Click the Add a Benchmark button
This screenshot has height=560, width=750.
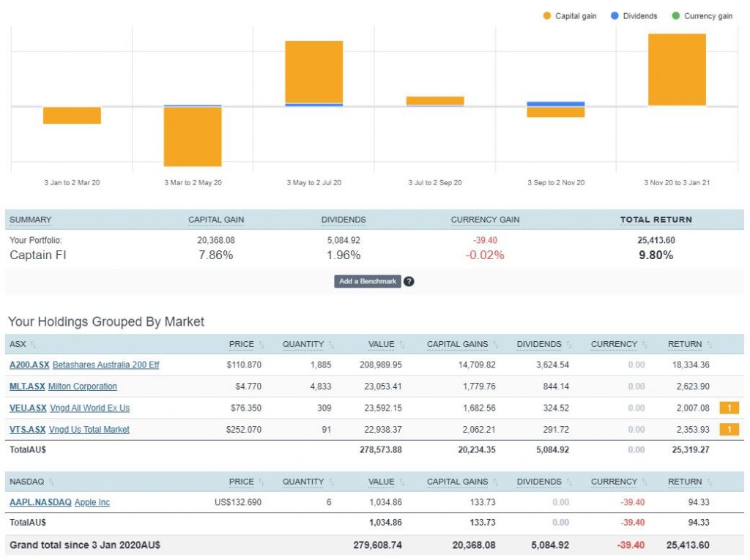click(x=368, y=282)
